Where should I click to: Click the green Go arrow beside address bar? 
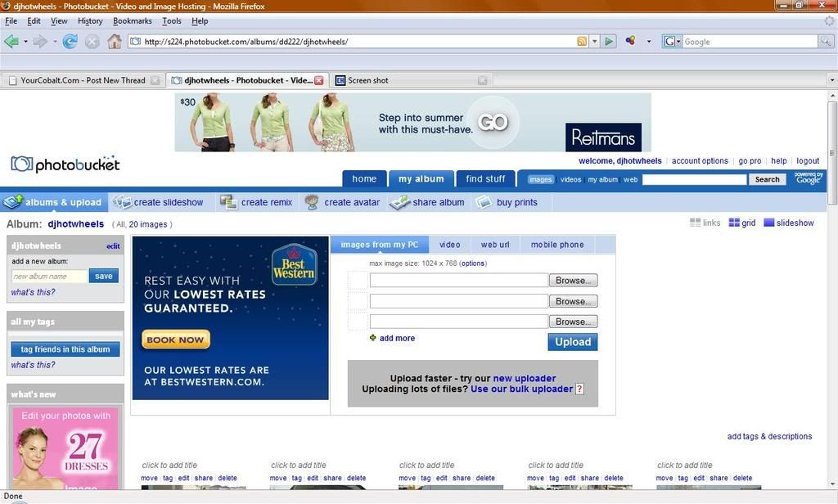(x=609, y=41)
